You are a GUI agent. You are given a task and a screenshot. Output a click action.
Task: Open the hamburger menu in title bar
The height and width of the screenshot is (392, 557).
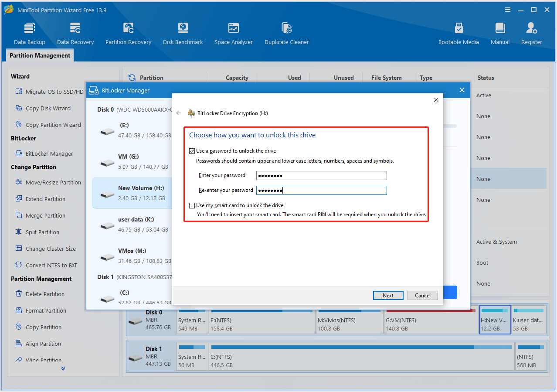pos(508,10)
